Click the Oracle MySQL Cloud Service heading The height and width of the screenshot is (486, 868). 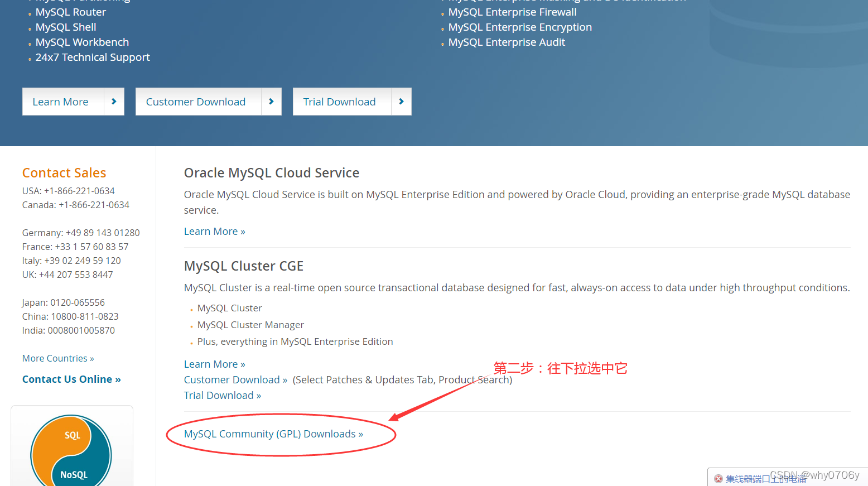[272, 173]
